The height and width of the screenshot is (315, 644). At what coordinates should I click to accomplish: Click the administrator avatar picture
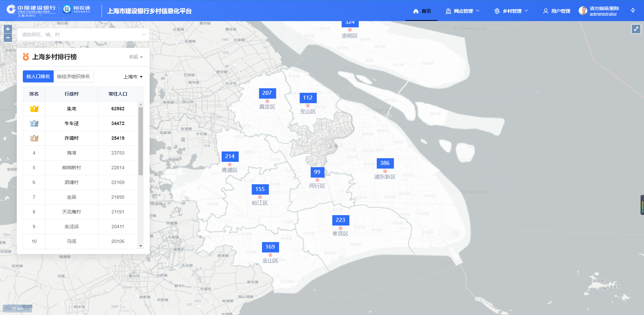tap(583, 11)
